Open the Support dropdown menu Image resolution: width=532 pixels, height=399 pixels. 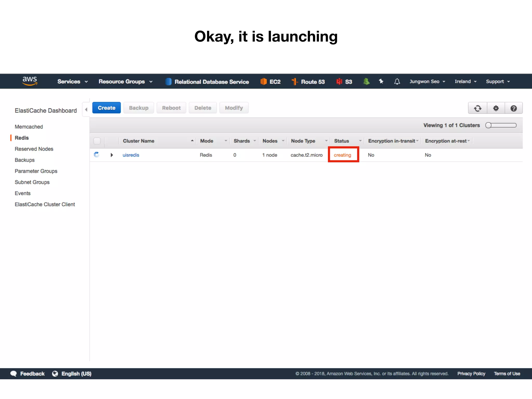click(498, 82)
